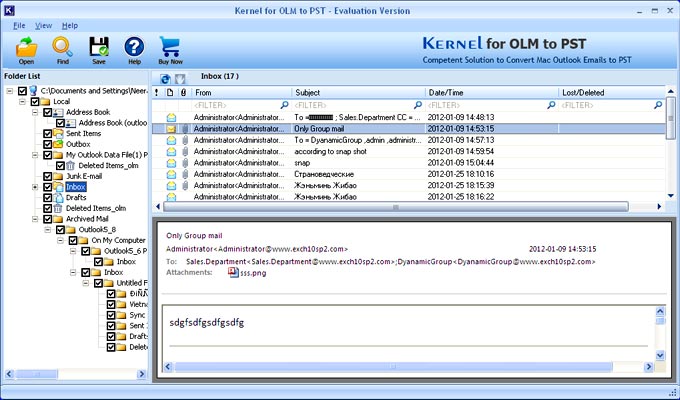Open the View menu
The height and width of the screenshot is (400, 680).
pyautogui.click(x=43, y=26)
